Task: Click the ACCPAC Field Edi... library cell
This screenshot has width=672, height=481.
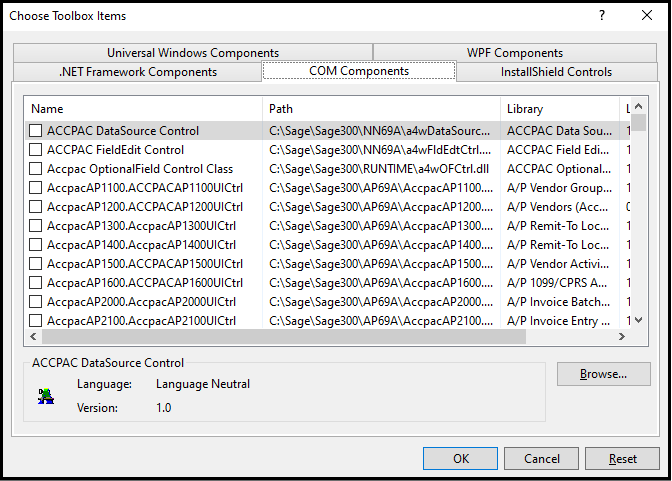Action: [558, 150]
